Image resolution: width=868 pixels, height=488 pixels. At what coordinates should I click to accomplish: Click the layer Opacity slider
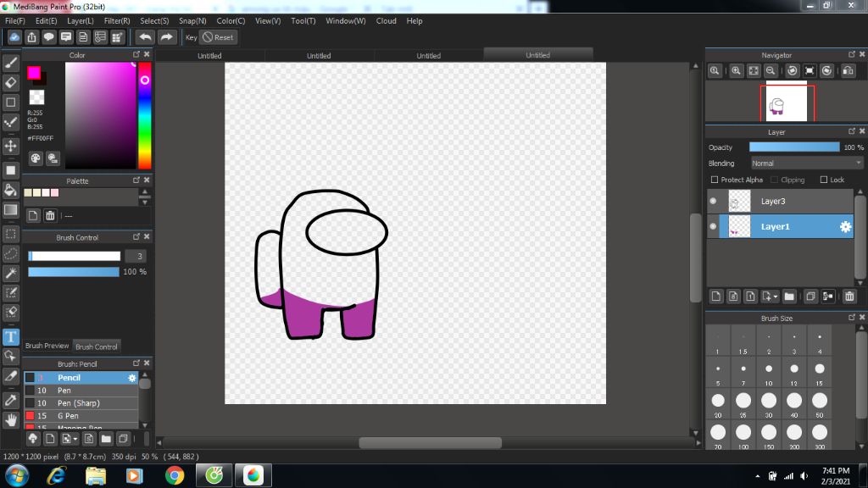(793, 147)
